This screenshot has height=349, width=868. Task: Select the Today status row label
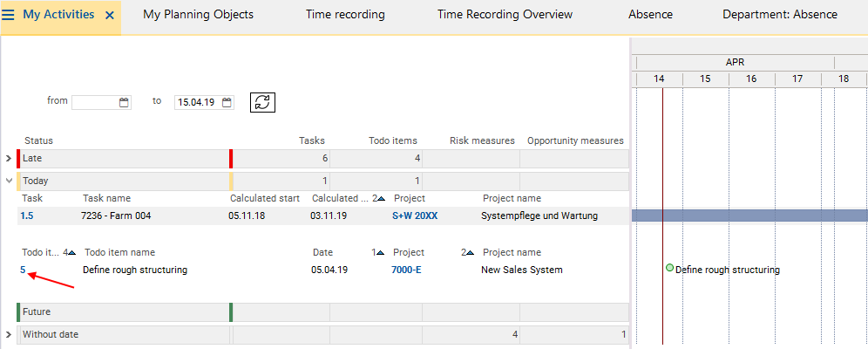click(36, 181)
